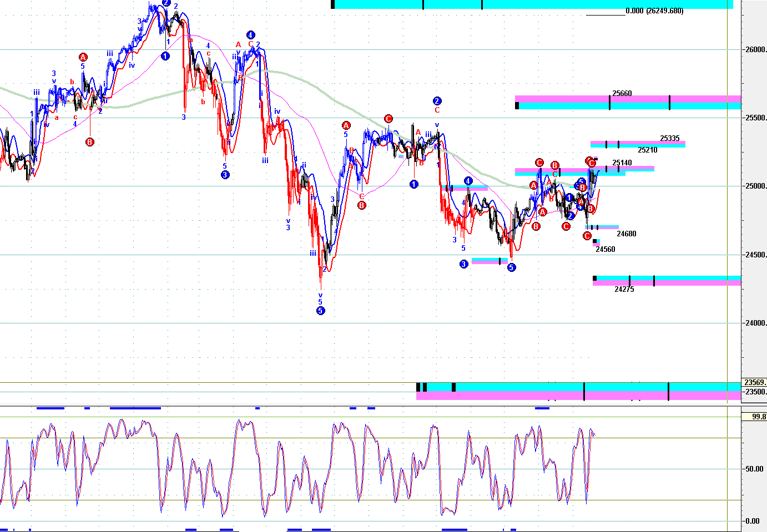
Task: Click the 24500 price axis value
Action: tap(756, 255)
